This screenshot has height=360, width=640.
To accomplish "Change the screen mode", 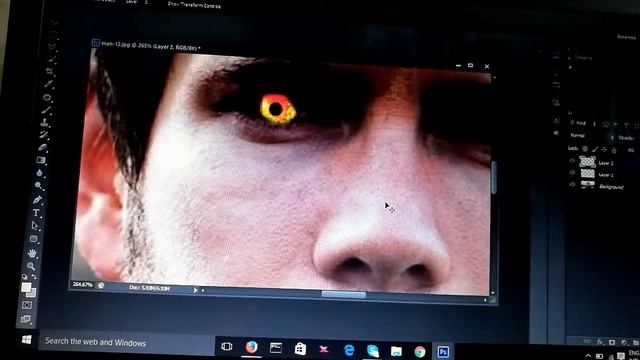I will coord(26,319).
